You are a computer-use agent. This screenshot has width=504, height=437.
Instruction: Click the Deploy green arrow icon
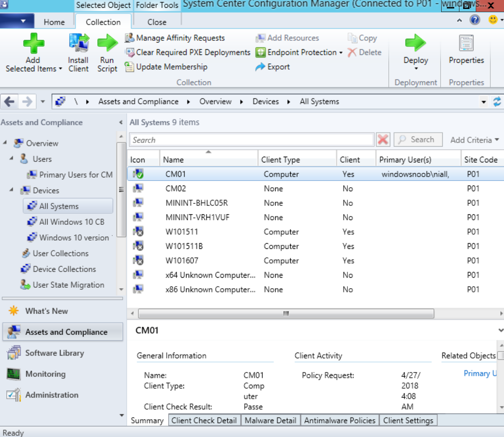415,43
